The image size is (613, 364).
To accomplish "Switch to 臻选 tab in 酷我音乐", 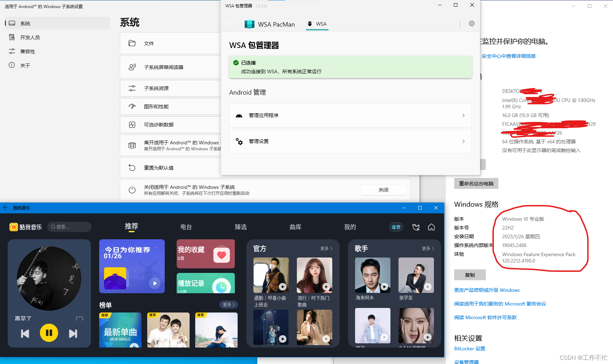I will click(241, 227).
